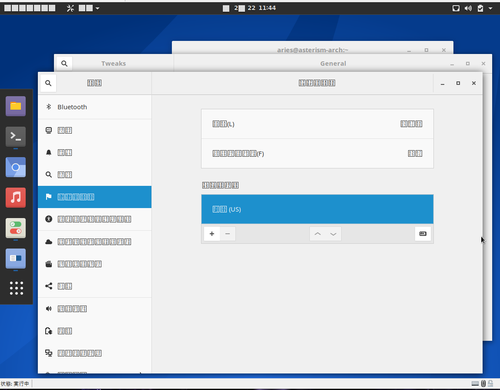Click the keyboard icon in bottom status bar
This screenshot has width=500, height=390.
pyautogui.click(x=475, y=384)
